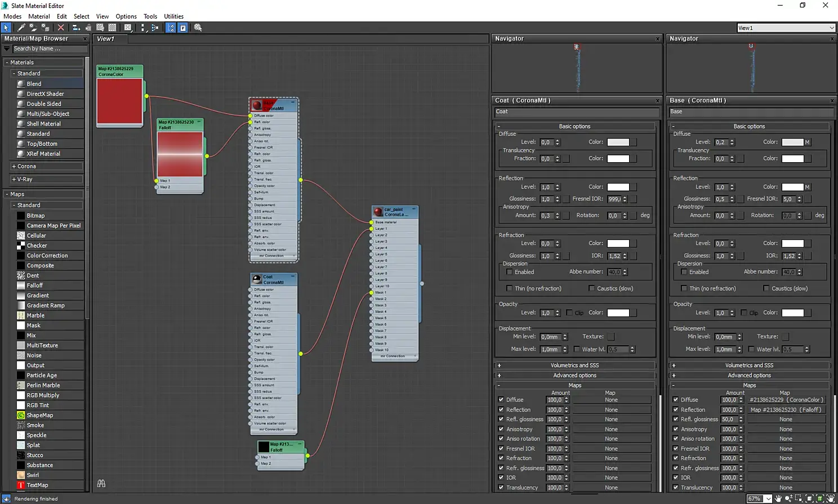
Task: Click Show Shaded Material in Viewport icon
Action: tap(100, 28)
